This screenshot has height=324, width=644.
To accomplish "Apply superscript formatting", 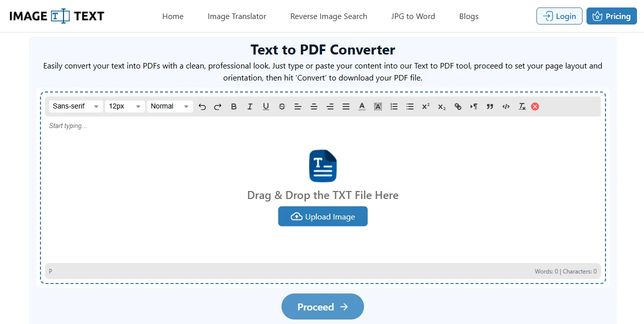I will tap(426, 106).
